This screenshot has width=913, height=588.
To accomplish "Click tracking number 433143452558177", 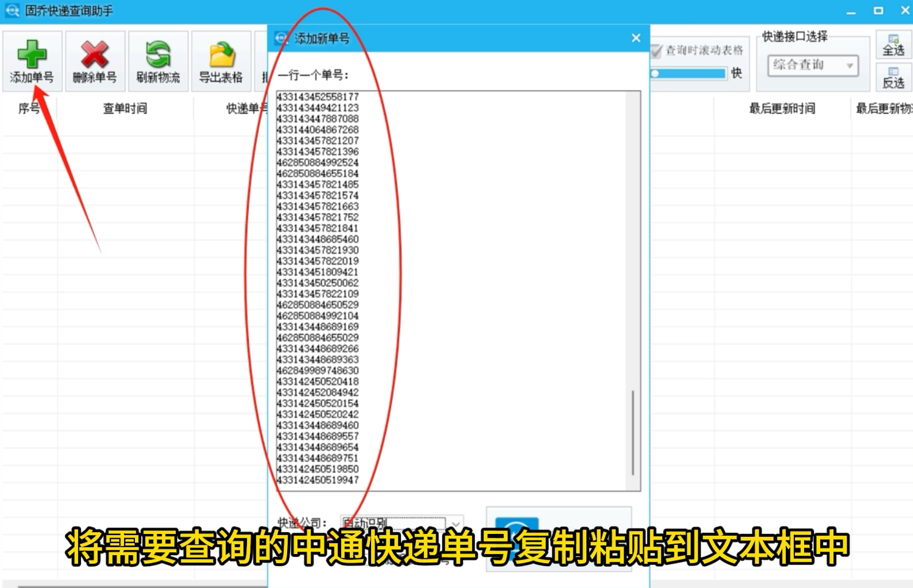I will (318, 97).
